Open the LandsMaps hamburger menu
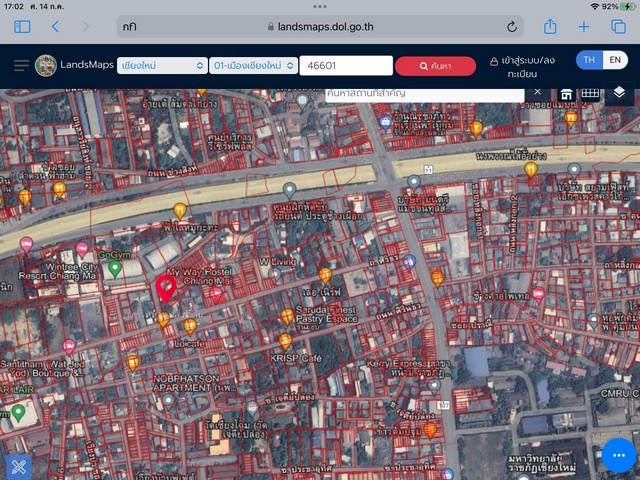This screenshot has width=640, height=480. coord(21,65)
